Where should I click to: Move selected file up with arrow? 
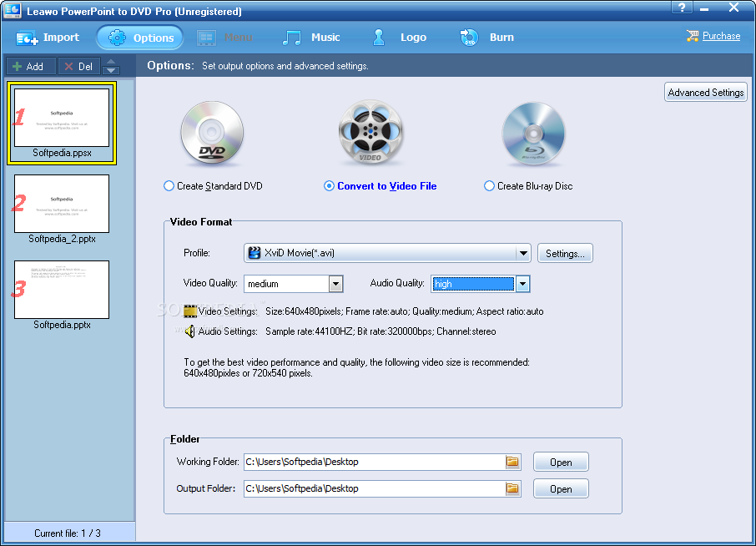(x=111, y=62)
